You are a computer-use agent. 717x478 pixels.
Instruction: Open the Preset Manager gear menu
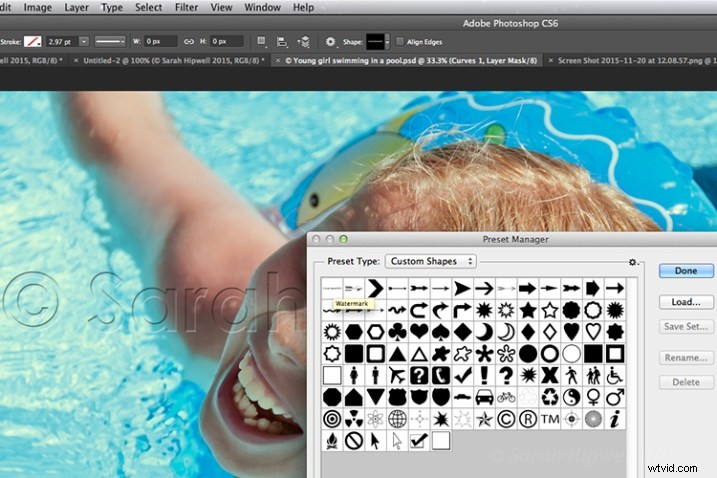click(x=633, y=262)
